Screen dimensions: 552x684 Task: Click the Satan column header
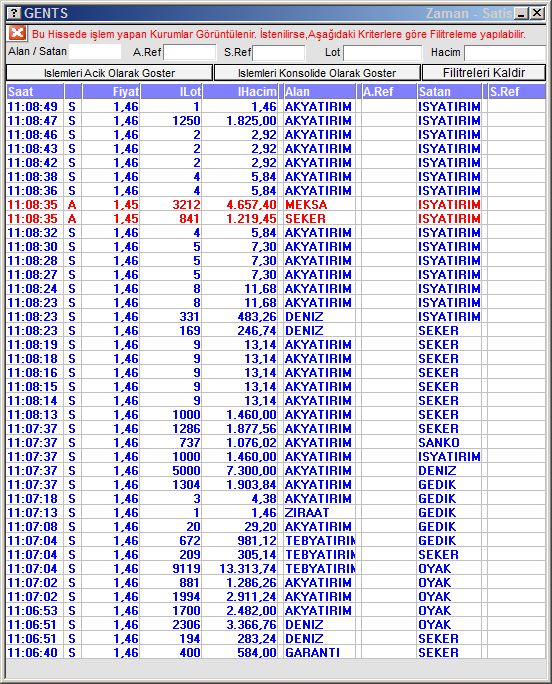(449, 92)
